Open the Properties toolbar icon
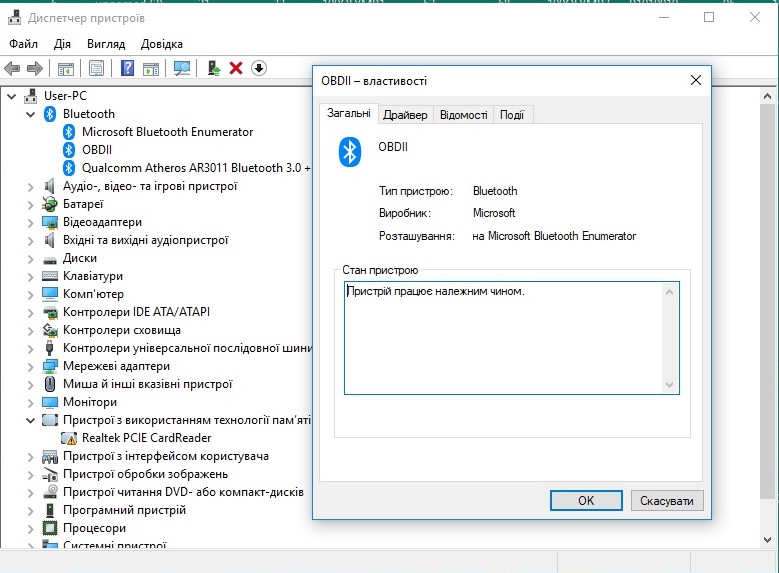Viewport: 779px width, 573px height. click(96, 68)
